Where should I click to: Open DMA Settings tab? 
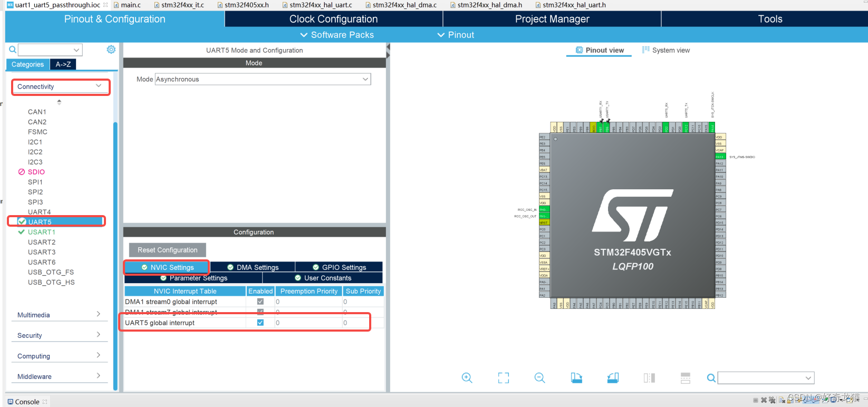coord(253,267)
